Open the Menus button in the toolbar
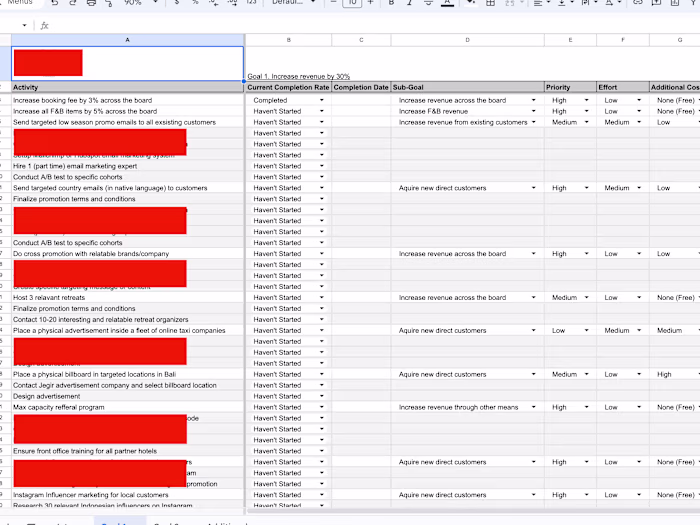This screenshot has height=525, width=700. click(20, 3)
